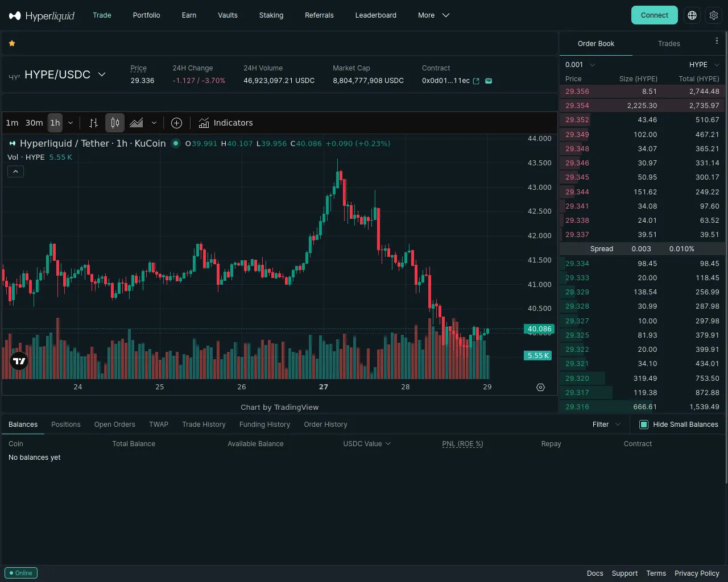Image resolution: width=728 pixels, height=582 pixels.
Task: Open the Staking page
Action: click(271, 15)
